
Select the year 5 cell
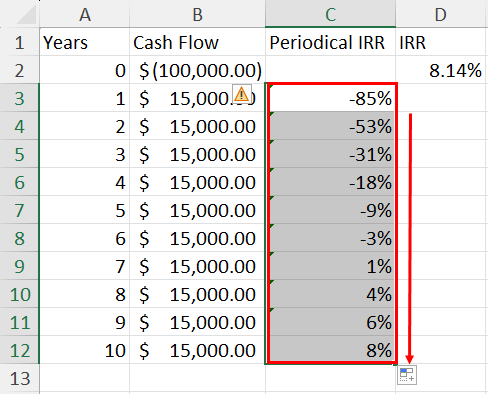pos(85,210)
